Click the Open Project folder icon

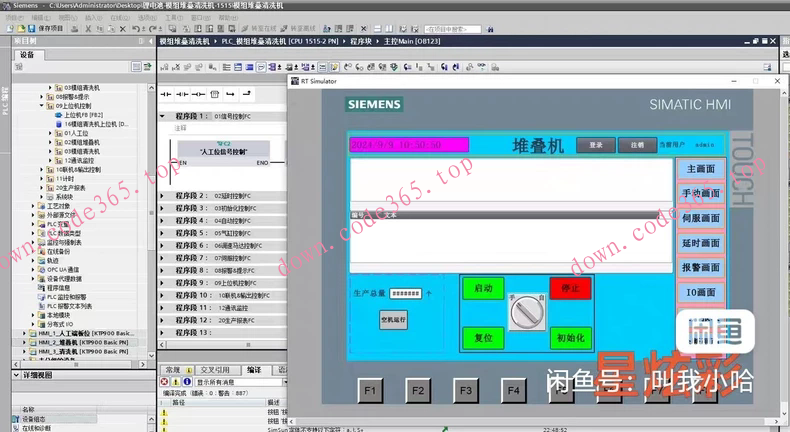[21, 29]
